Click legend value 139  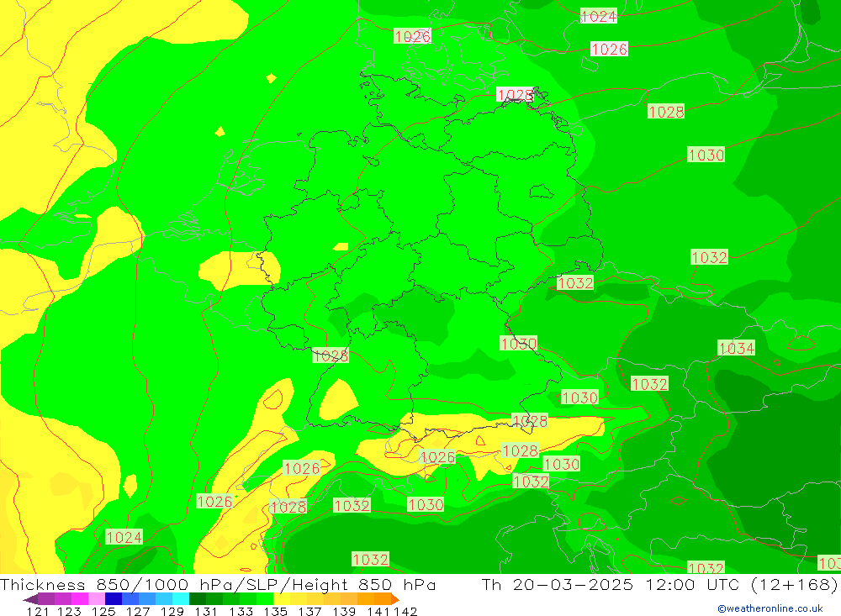[x=344, y=611]
